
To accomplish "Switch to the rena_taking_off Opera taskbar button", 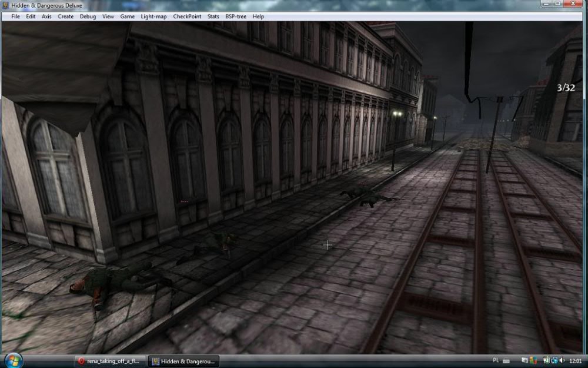I will (x=109, y=362).
